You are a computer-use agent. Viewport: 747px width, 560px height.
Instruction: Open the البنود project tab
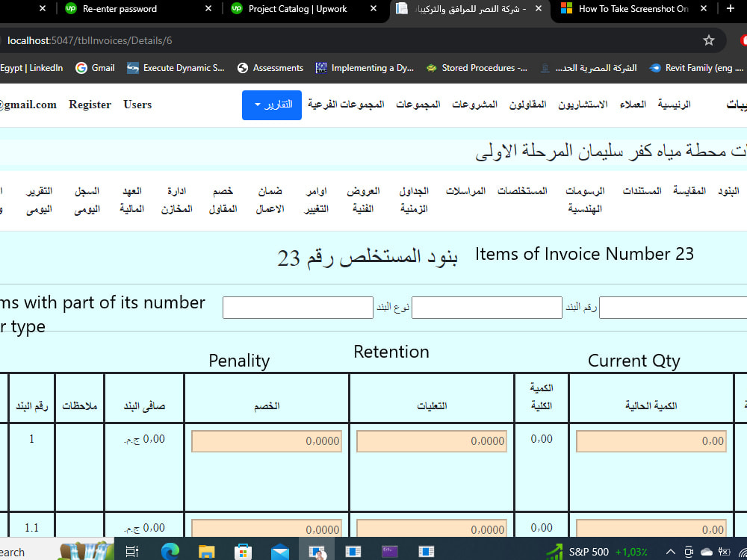coord(728,191)
